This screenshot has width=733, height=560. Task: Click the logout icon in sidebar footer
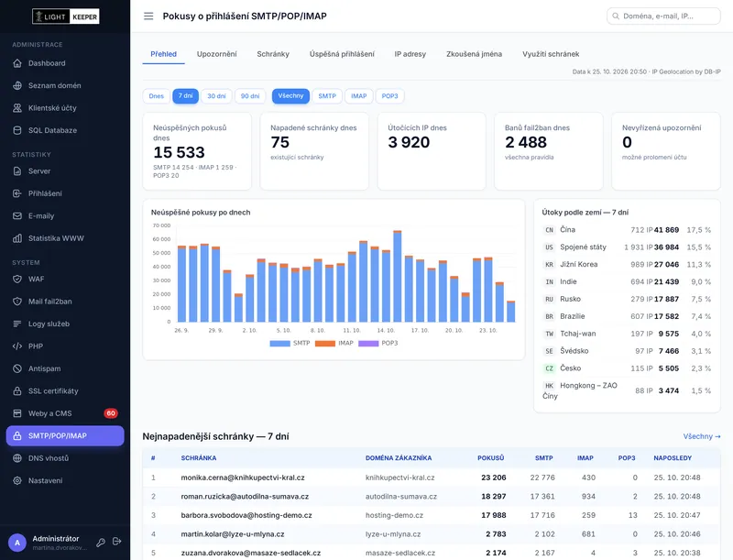117,542
